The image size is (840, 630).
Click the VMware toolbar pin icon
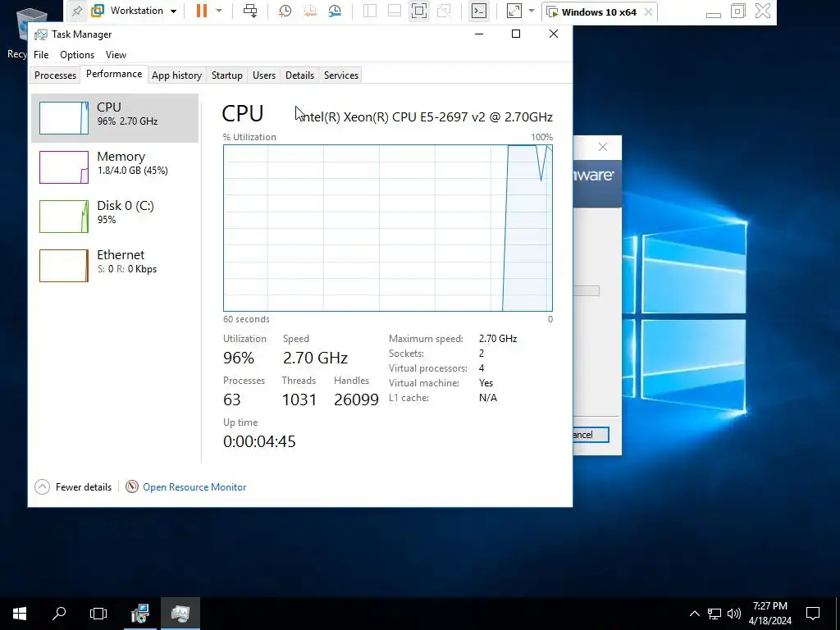coord(77,11)
